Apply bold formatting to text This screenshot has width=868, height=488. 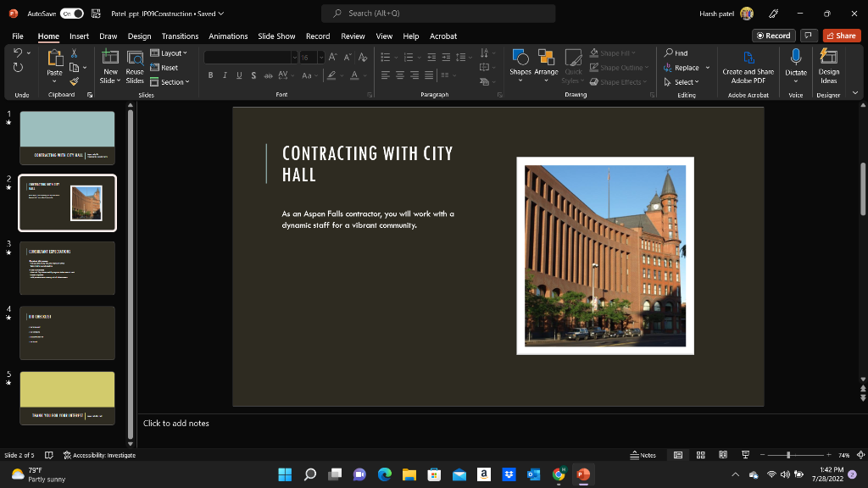[x=210, y=75]
